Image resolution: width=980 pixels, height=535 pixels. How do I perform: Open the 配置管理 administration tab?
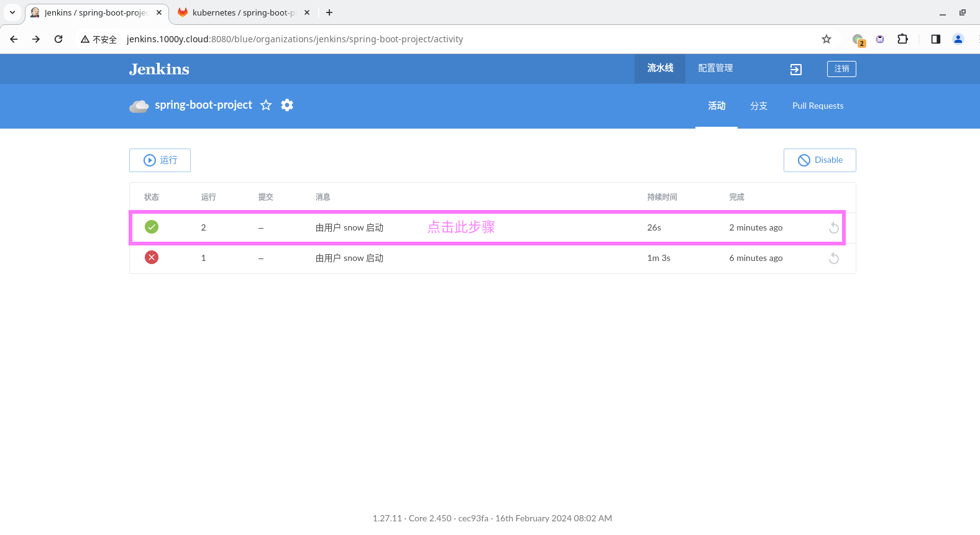pos(715,68)
